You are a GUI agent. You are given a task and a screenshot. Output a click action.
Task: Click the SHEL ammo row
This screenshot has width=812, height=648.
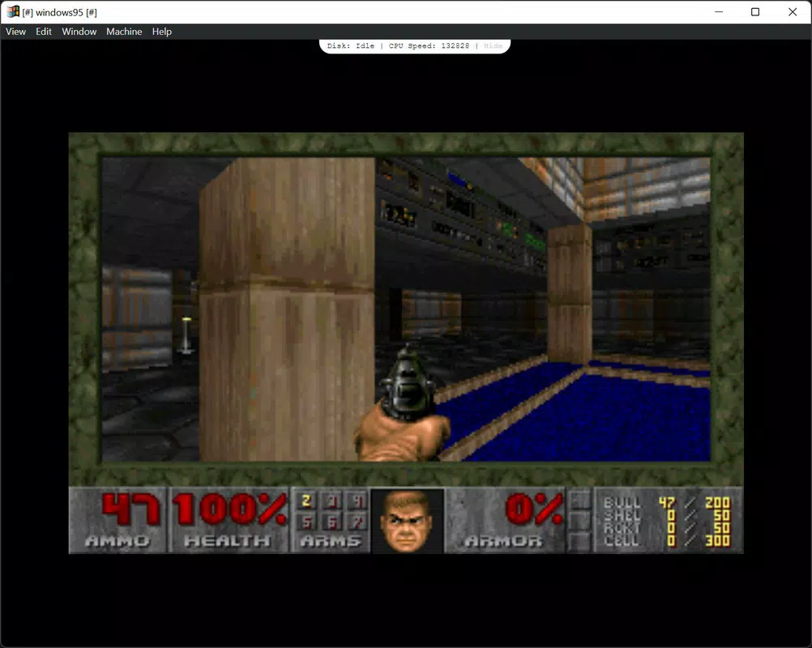click(x=666, y=515)
